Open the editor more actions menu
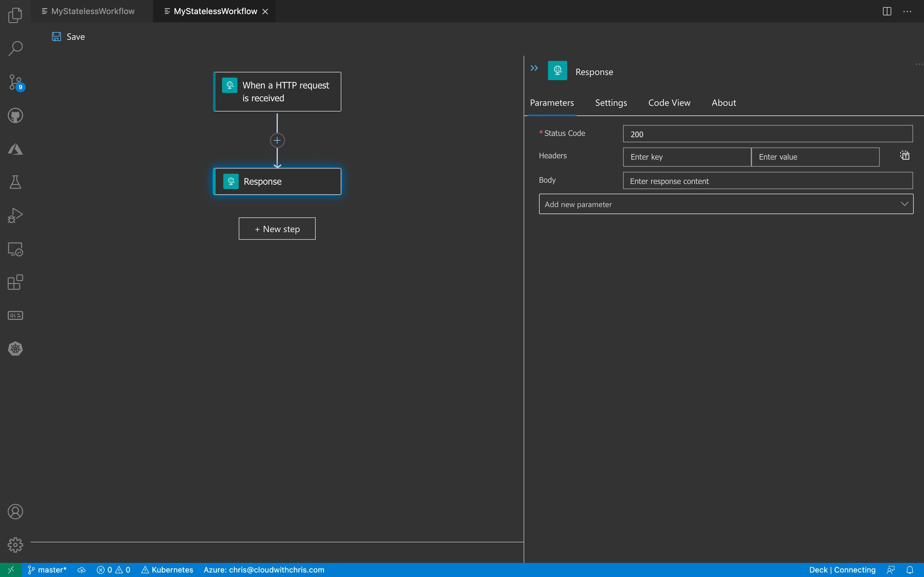Screen dimensions: 924x577 point(908,11)
